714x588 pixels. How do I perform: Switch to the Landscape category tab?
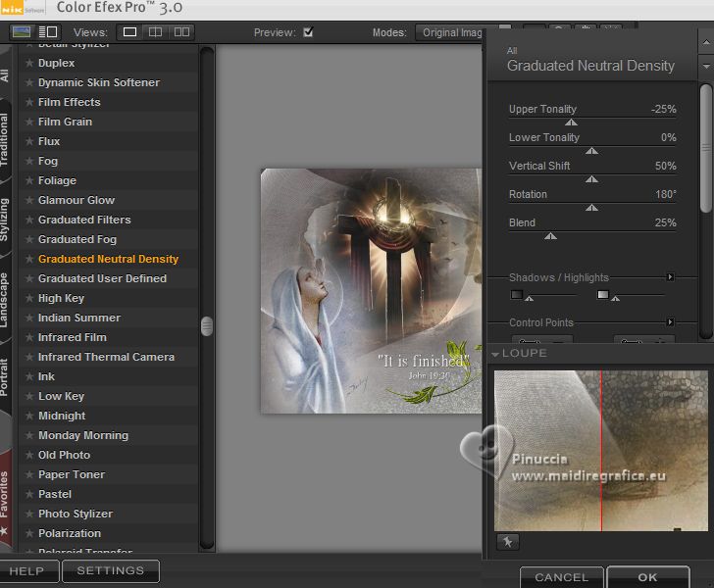(x=6, y=300)
